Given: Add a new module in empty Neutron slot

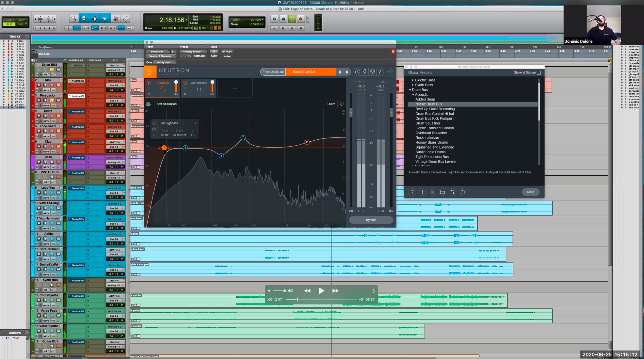Looking at the screenshot, I should coord(235,88).
